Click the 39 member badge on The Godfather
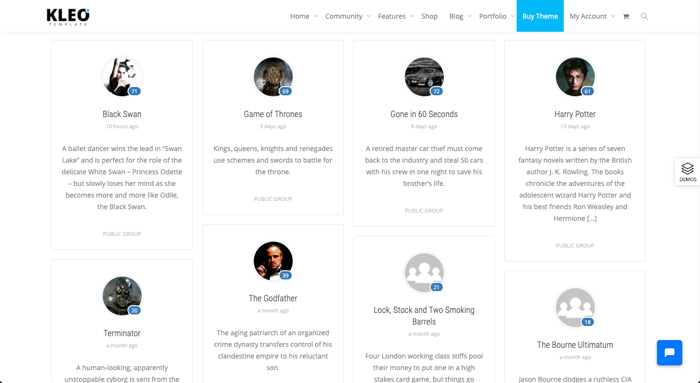The width and height of the screenshot is (700, 383). point(285,275)
